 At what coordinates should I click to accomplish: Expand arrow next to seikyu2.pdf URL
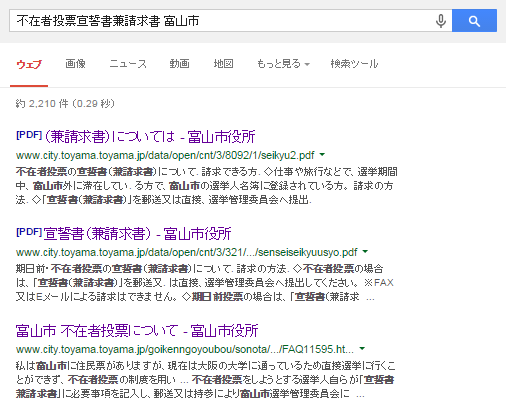pos(322,155)
